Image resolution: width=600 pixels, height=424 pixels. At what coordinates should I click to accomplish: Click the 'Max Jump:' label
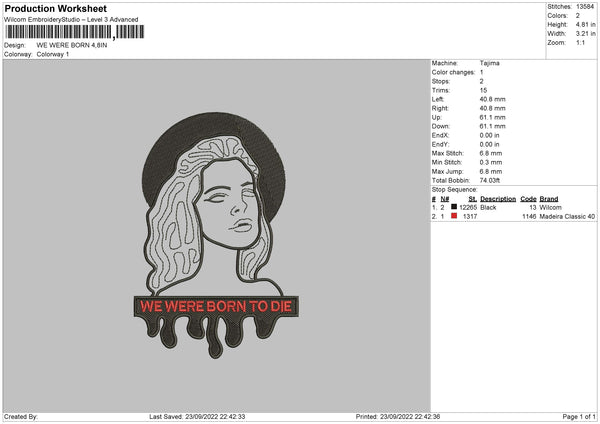(447, 171)
